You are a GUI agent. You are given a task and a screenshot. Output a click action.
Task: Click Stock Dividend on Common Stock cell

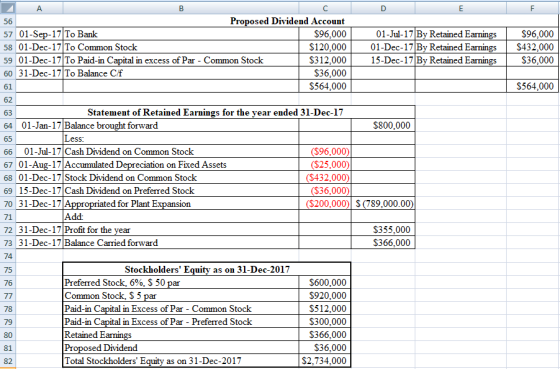(x=181, y=178)
